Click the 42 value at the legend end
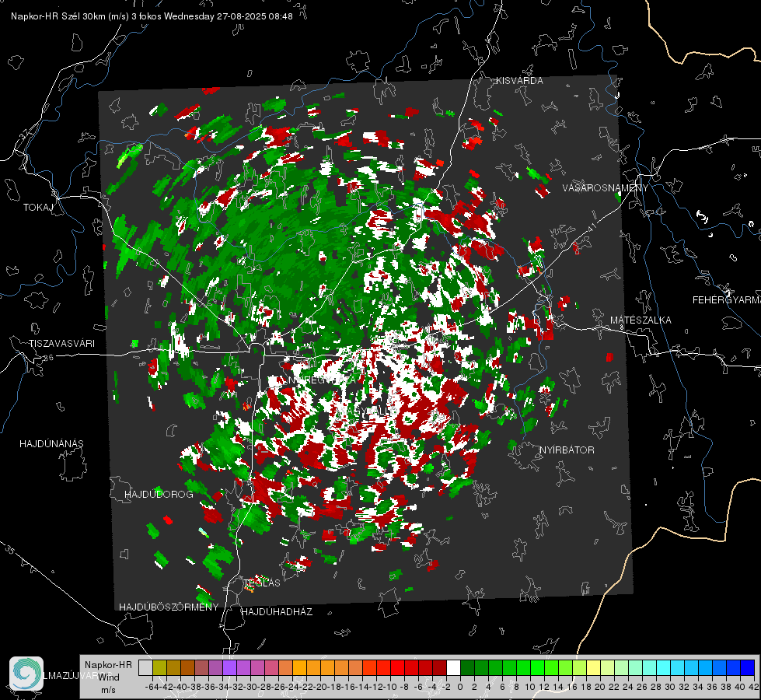This screenshot has width=761, height=700. coord(754,687)
